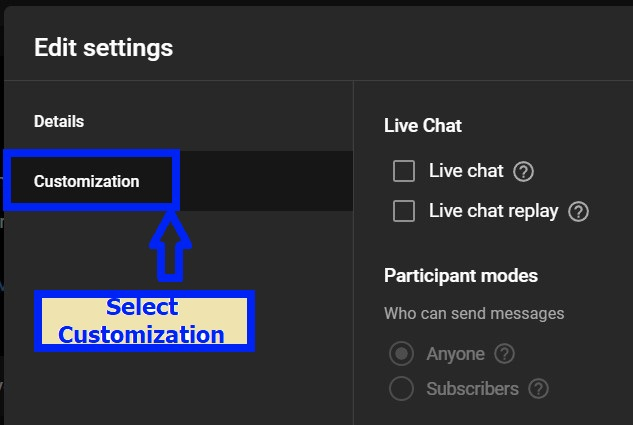Image resolution: width=633 pixels, height=425 pixels.
Task: Click the "Live chat replay" label text
Action: pos(493,211)
